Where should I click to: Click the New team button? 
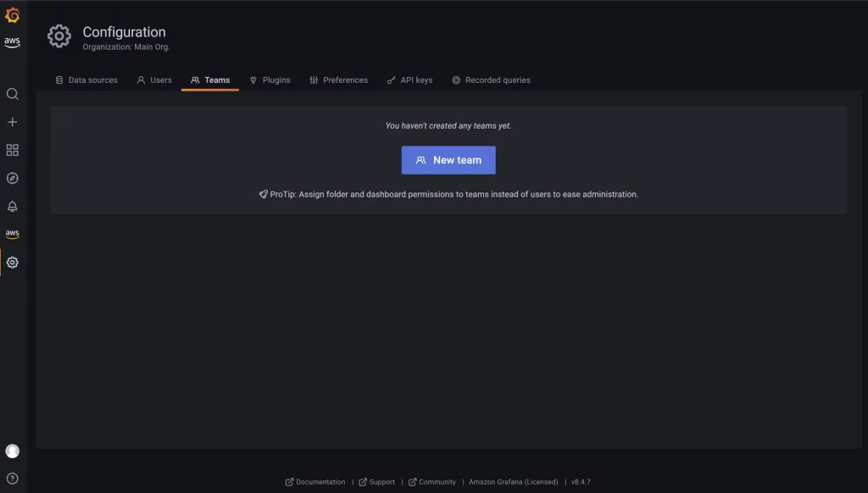pyautogui.click(x=448, y=160)
